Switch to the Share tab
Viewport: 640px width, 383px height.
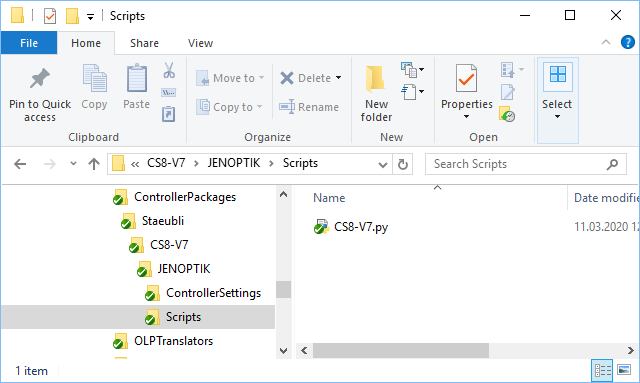[144, 43]
